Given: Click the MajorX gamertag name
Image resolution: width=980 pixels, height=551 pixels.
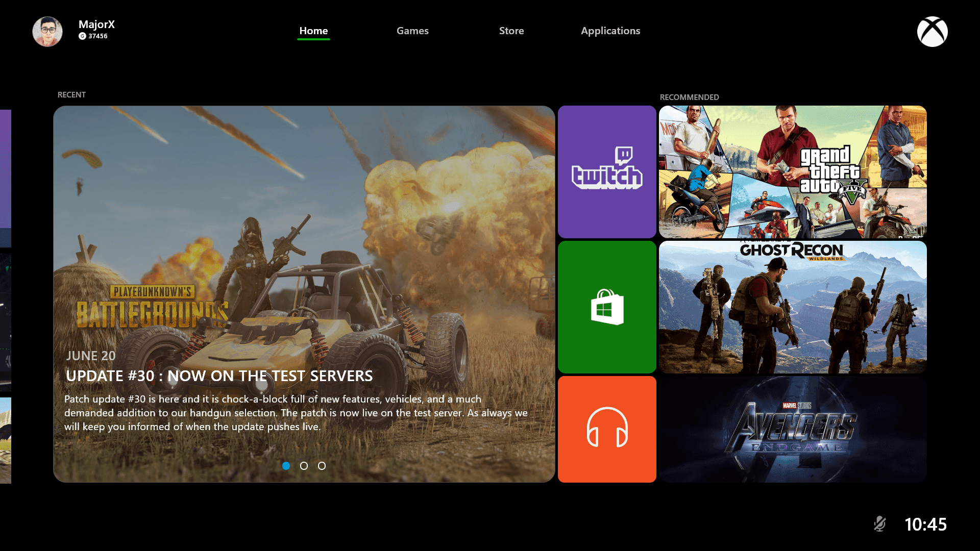Looking at the screenshot, I should [96, 24].
